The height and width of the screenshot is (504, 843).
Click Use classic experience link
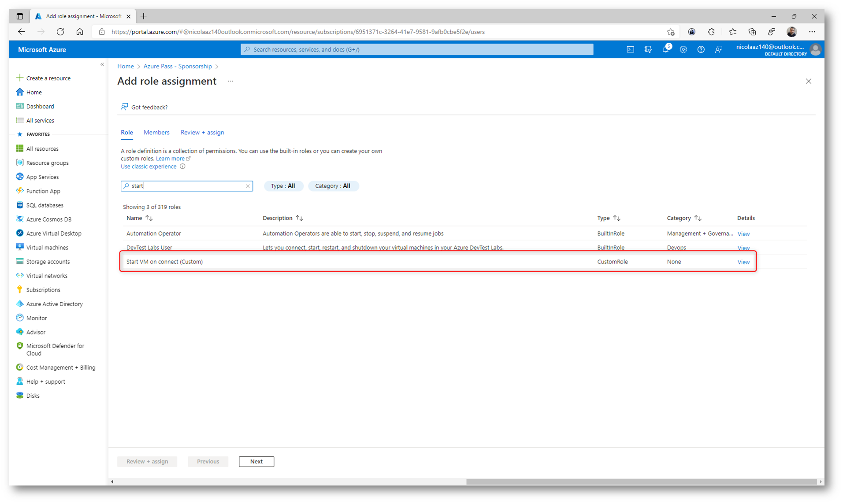click(x=149, y=167)
